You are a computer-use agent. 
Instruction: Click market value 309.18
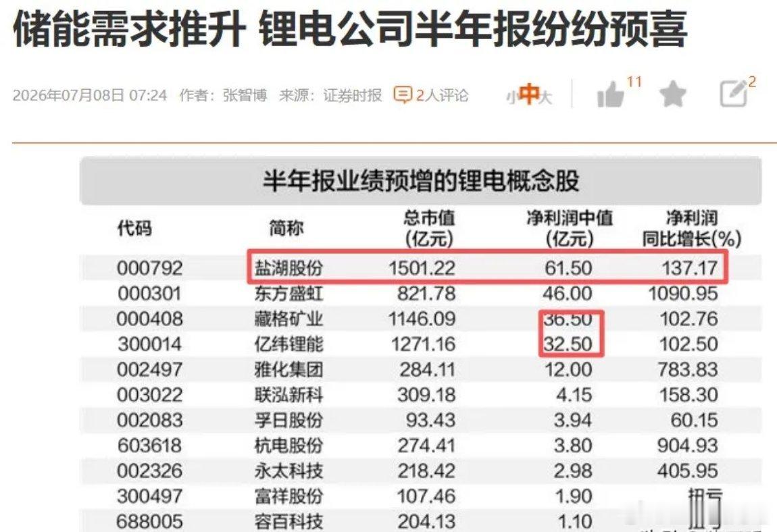tap(426, 395)
